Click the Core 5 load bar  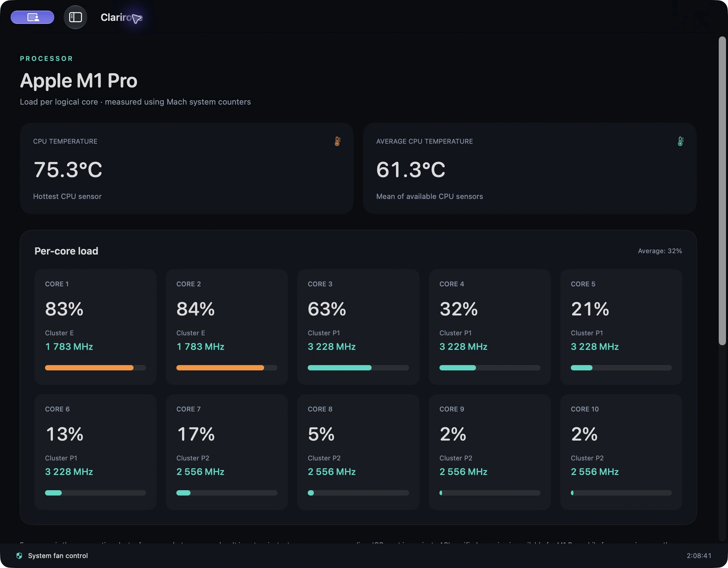(x=621, y=368)
